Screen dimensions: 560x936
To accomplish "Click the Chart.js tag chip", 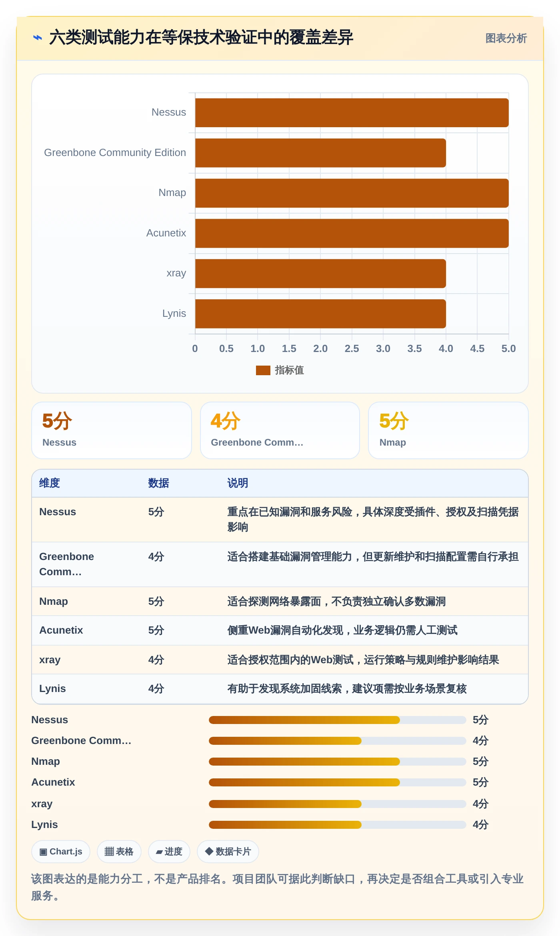I will tap(61, 852).
